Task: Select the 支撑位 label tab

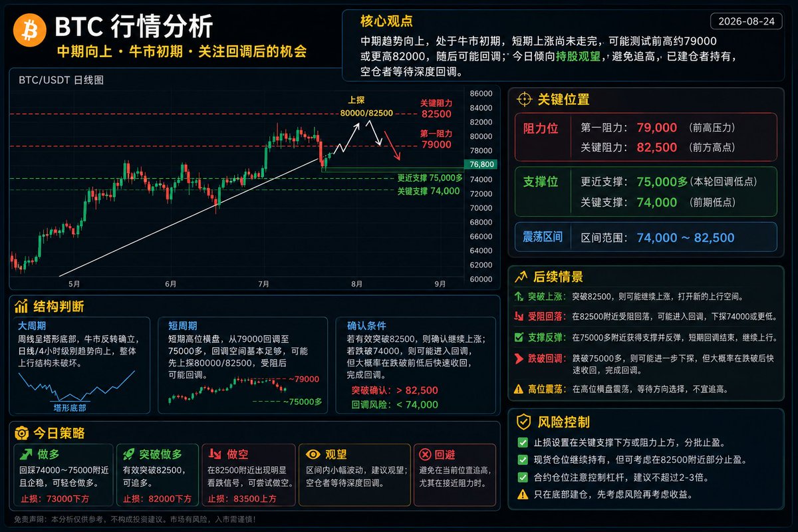Action: (x=542, y=182)
